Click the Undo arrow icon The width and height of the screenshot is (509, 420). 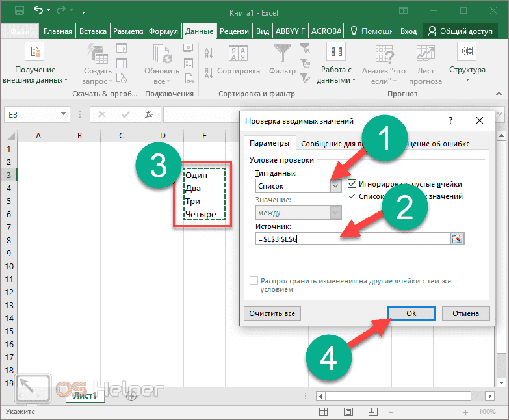[38, 11]
